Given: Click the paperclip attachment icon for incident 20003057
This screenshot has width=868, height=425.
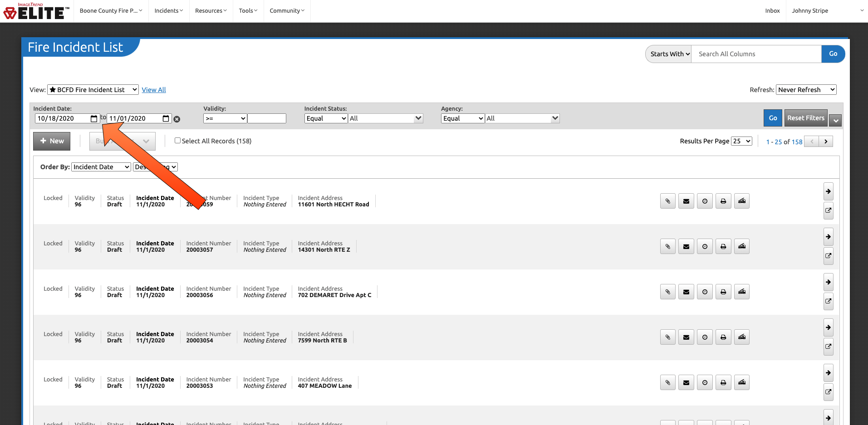Looking at the screenshot, I should click(x=667, y=246).
